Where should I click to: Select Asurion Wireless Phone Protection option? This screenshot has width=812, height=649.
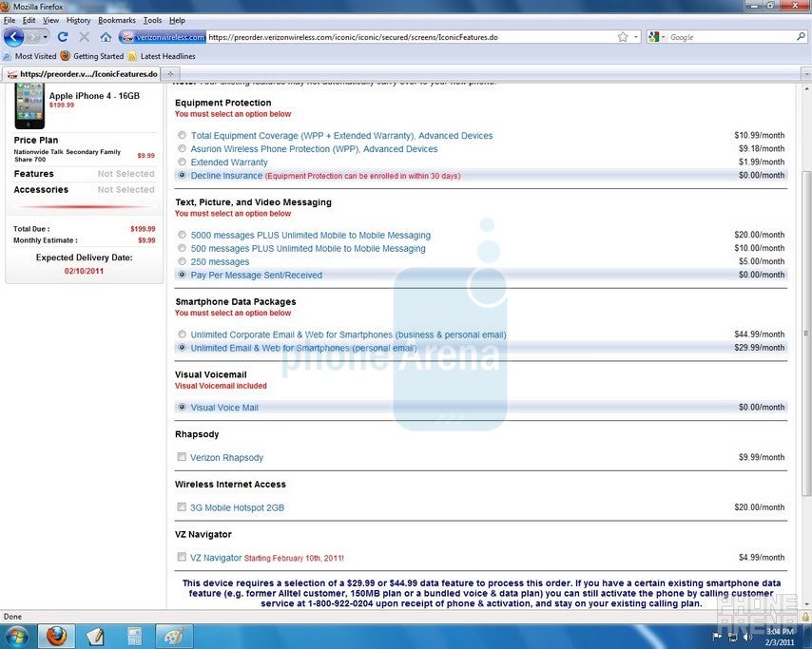(182, 148)
